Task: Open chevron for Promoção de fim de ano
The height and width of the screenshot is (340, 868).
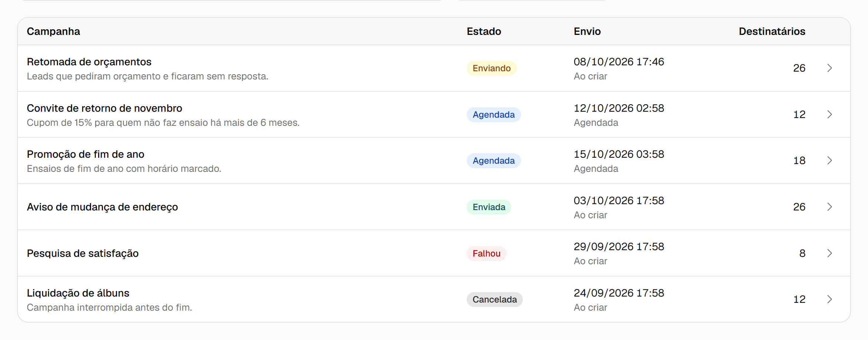Action: point(829,160)
